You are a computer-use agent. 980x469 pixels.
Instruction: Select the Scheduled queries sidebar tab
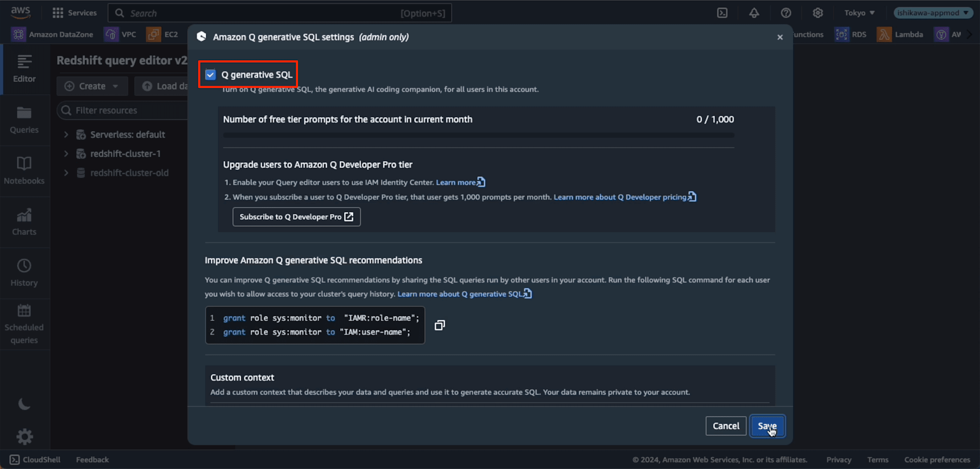coord(24,324)
